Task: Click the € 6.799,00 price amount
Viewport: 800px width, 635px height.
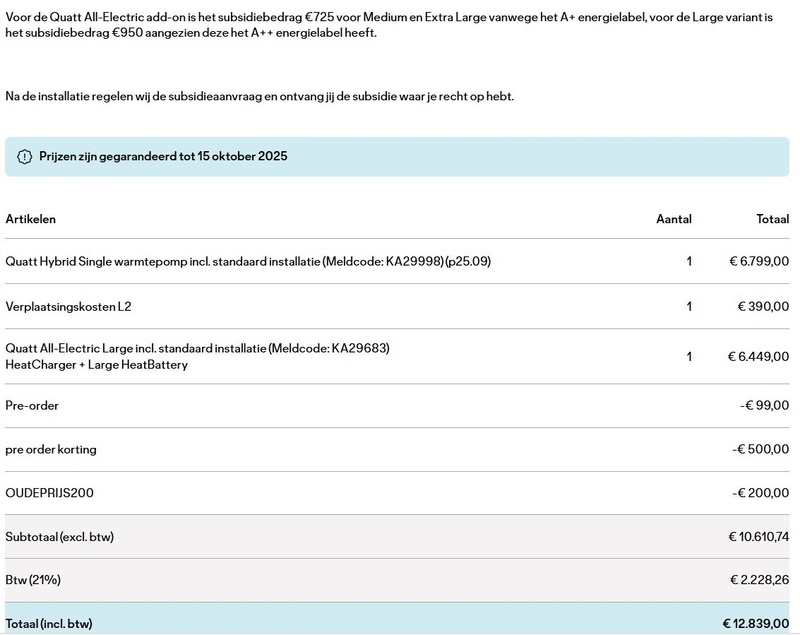Action: (759, 262)
